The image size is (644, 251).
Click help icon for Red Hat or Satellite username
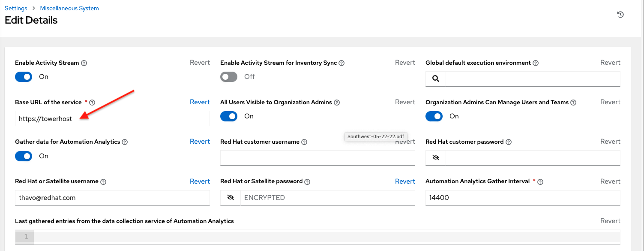[x=103, y=181]
